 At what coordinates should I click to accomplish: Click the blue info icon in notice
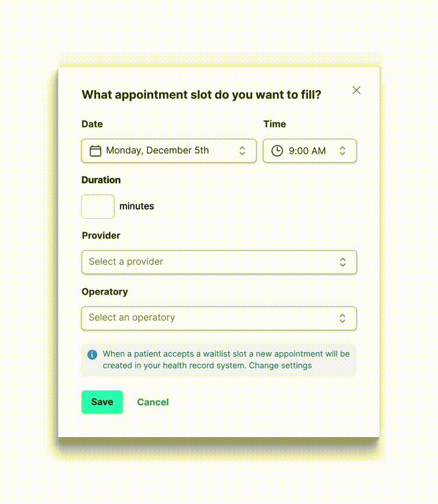pos(92,354)
